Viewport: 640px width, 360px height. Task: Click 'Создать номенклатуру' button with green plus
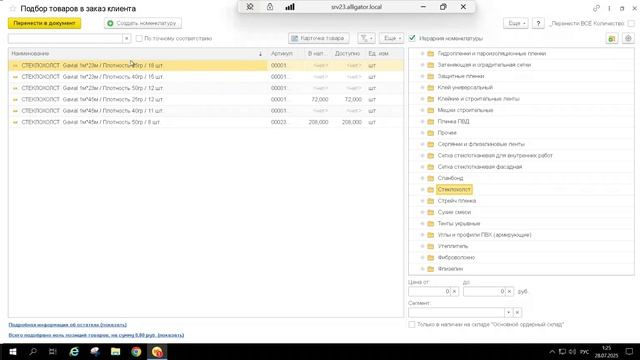coord(143,23)
